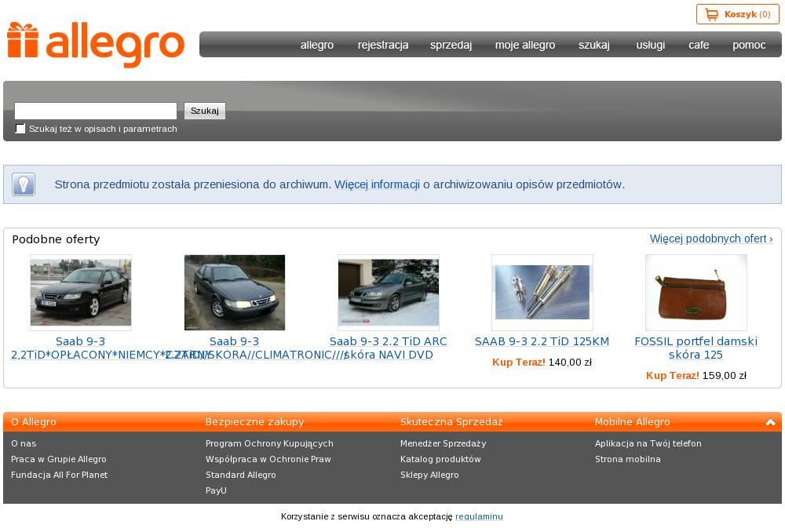The height and width of the screenshot is (532, 785).
Task: Open Praca w Grupie Allegro link
Action: pos(59,459)
